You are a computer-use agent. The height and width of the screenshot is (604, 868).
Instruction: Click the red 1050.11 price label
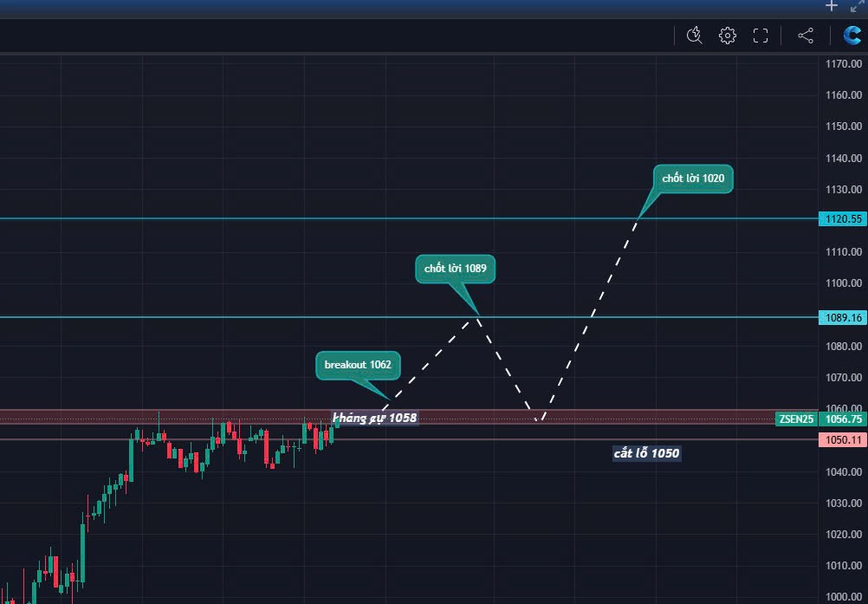(x=843, y=440)
